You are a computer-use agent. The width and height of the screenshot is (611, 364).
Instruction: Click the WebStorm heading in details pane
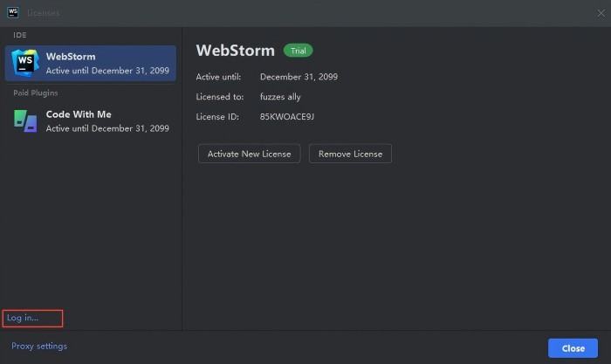point(236,51)
